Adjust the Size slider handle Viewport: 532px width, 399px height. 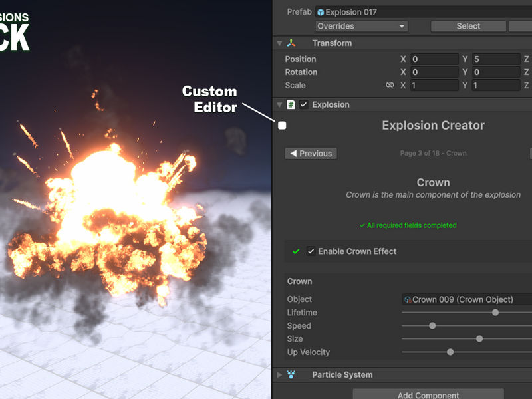point(479,338)
